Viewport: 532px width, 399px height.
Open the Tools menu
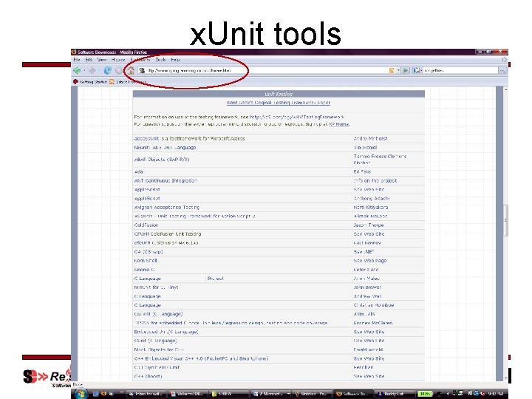160,60
